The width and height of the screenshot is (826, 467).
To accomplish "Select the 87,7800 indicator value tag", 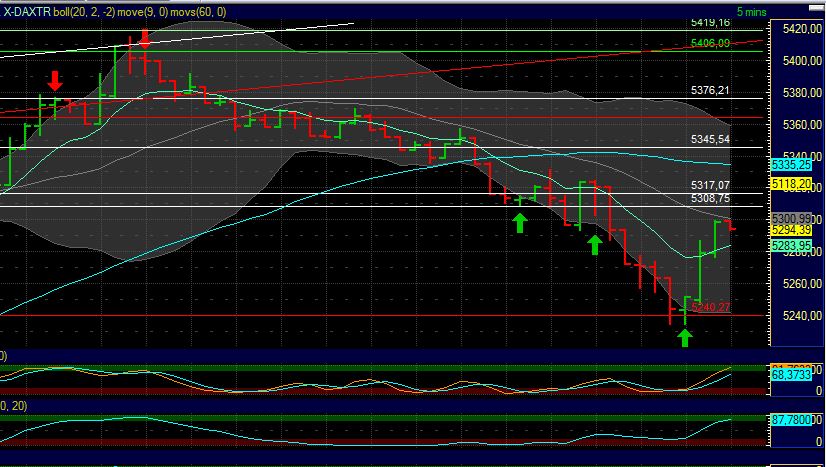I will click(x=791, y=421).
